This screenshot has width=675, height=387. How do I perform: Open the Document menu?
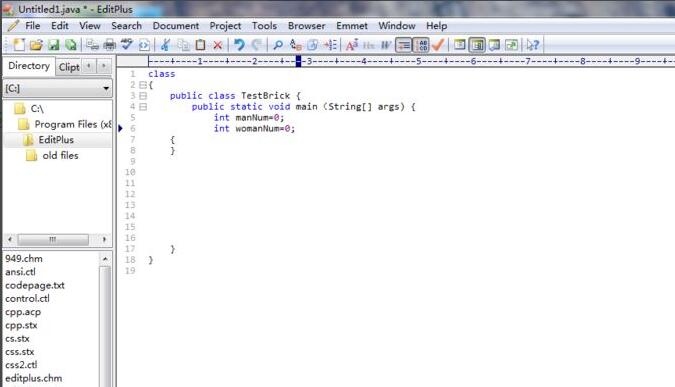point(176,26)
